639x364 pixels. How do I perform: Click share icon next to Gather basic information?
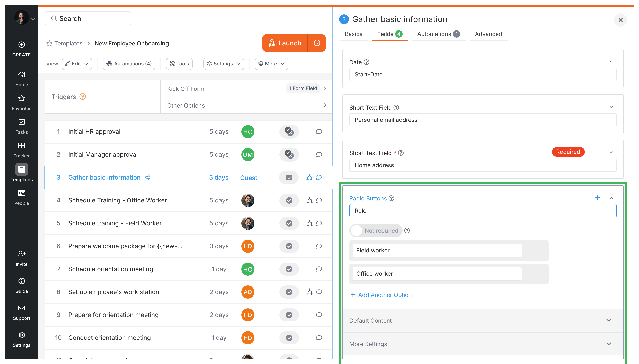148,178
